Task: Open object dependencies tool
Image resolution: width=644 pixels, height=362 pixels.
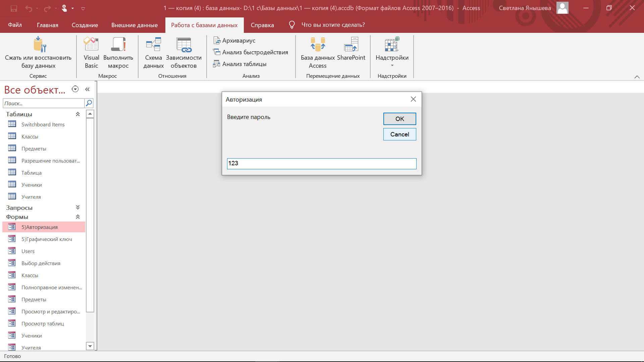Action: click(183, 45)
